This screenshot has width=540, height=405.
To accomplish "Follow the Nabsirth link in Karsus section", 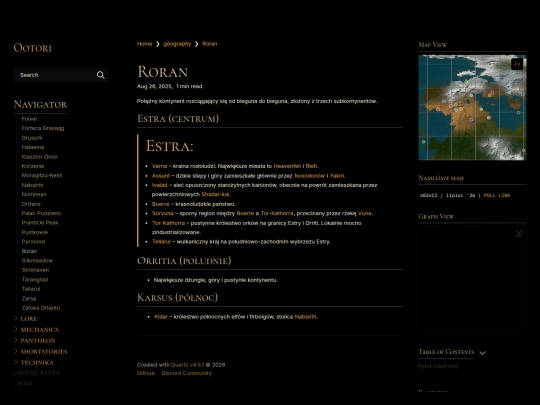I will [305, 317].
